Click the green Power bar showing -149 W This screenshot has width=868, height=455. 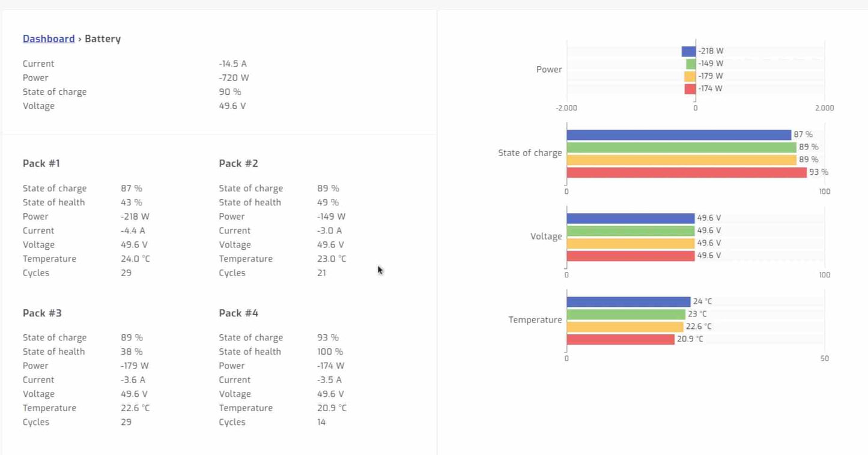(x=691, y=64)
